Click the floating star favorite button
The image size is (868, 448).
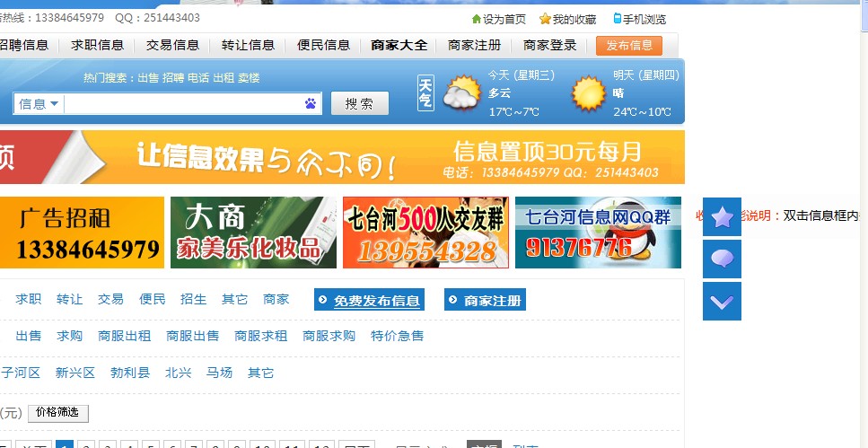pyautogui.click(x=722, y=217)
